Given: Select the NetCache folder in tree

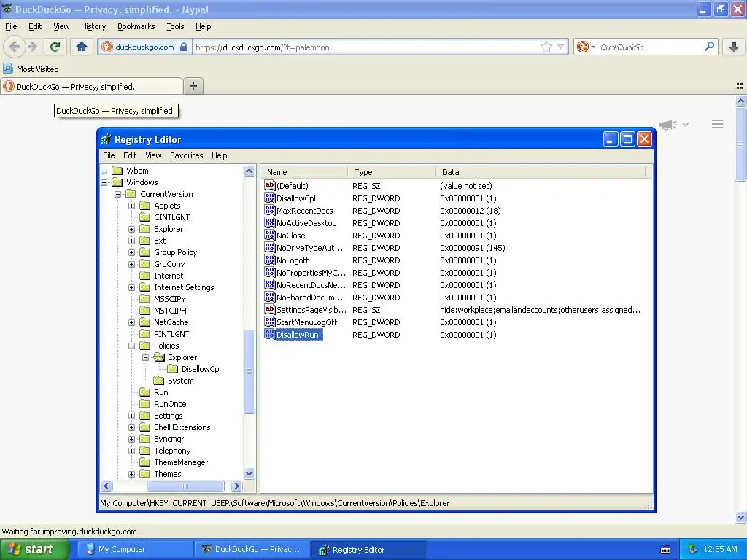Looking at the screenshot, I should pos(171,322).
